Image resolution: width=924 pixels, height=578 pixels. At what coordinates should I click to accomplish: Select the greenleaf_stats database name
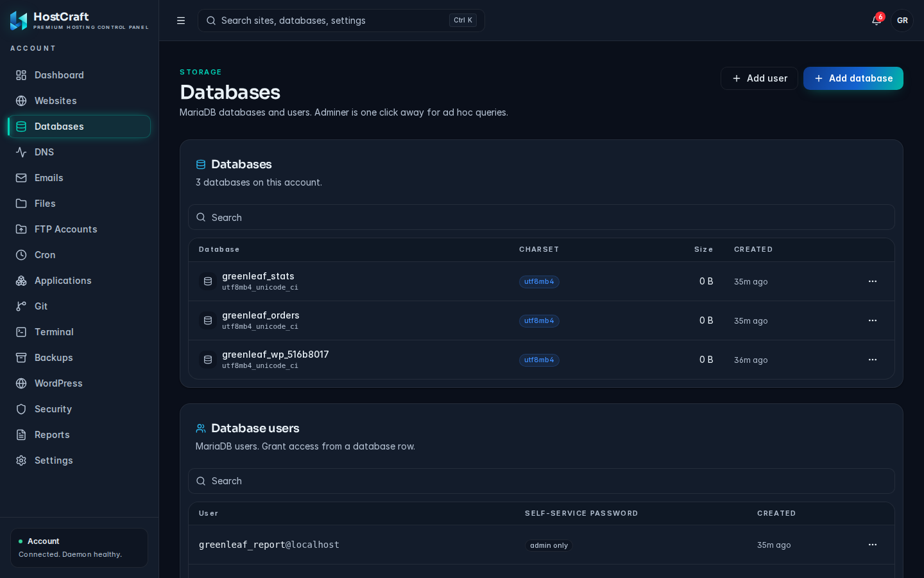tap(258, 276)
